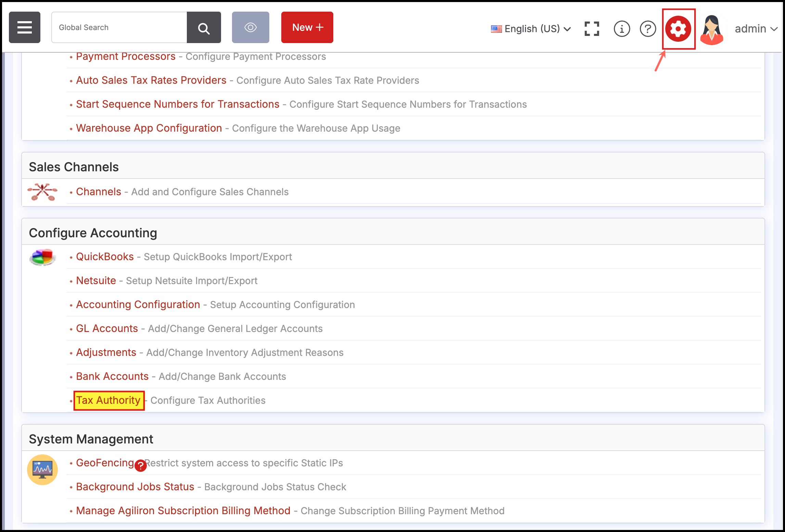Focus the Global Search field
The height and width of the screenshot is (532, 785).
(119, 27)
